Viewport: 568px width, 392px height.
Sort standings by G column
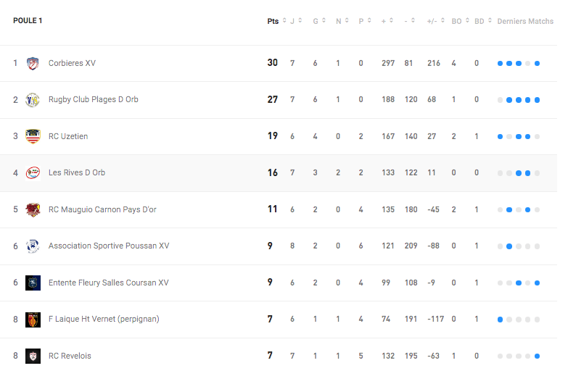(319, 21)
